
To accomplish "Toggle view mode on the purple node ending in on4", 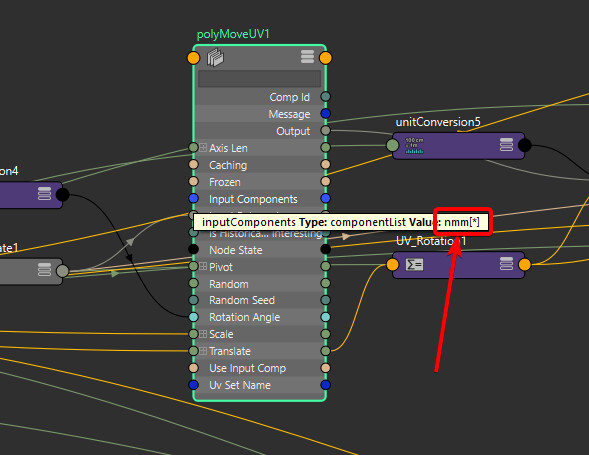I will tap(44, 193).
